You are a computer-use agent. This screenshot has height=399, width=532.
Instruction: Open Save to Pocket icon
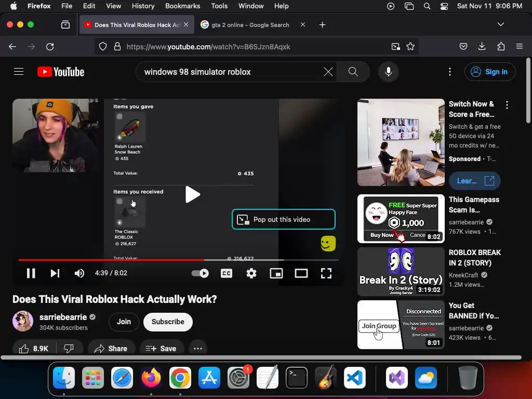click(463, 46)
